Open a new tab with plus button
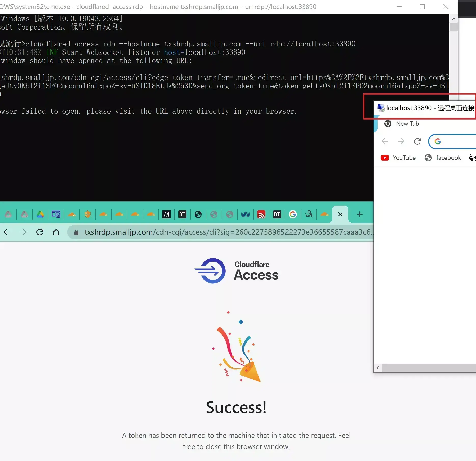The width and height of the screenshot is (476, 461). tap(359, 214)
